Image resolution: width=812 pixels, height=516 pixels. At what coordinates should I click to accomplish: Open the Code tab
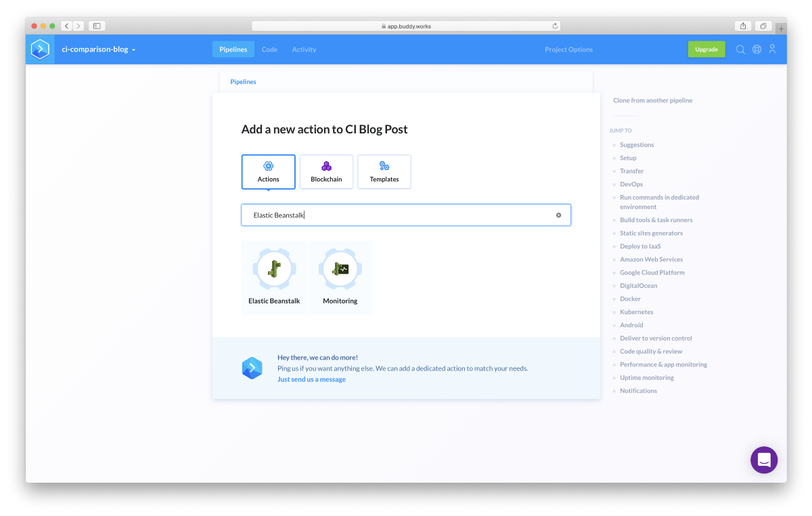tap(269, 49)
